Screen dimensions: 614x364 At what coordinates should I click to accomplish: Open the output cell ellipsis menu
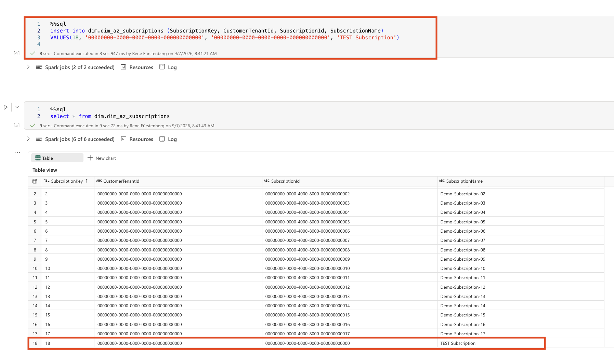(x=17, y=152)
